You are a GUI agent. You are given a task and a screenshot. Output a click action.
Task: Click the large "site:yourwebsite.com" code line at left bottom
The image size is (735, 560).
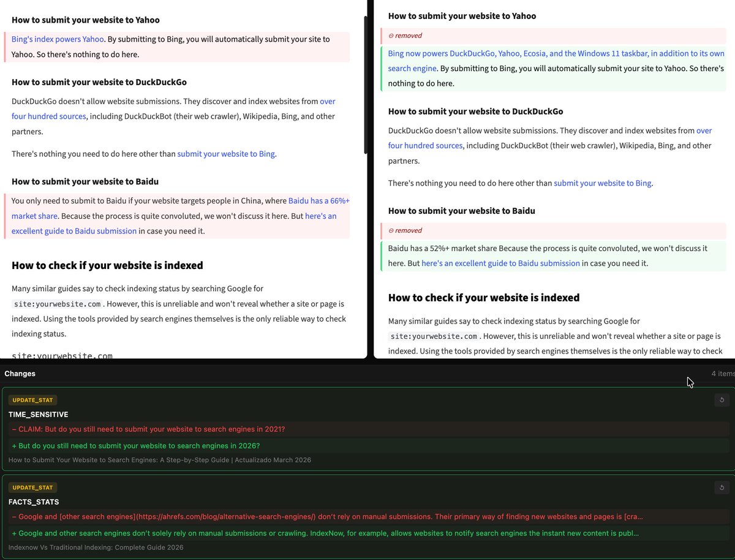62,355
